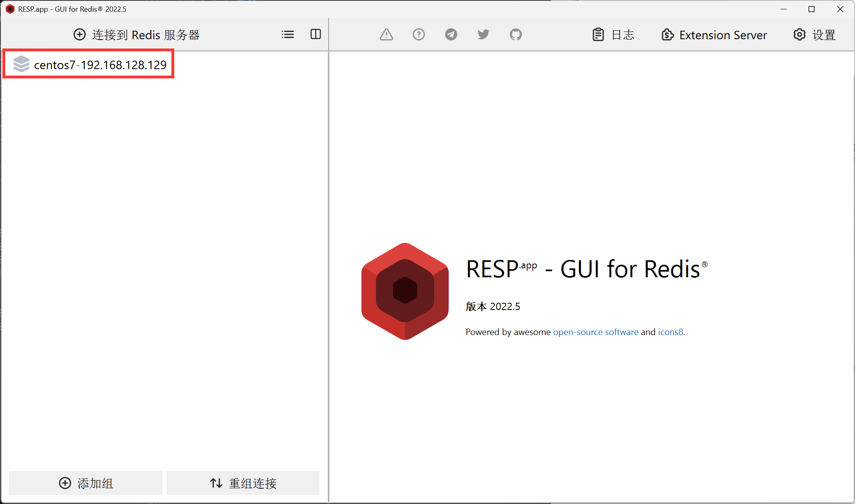Click the RESP.app red hexagon logo
The height and width of the screenshot is (504, 855).
click(405, 291)
